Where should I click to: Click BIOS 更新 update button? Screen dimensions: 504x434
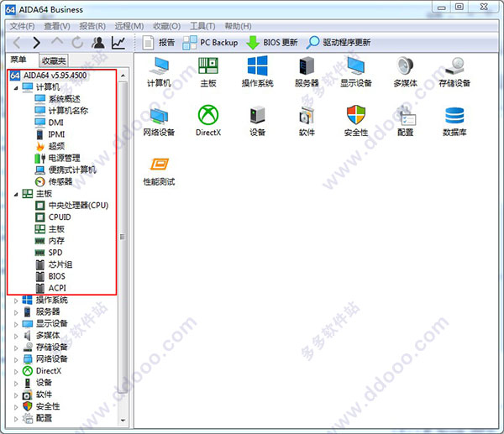pos(272,43)
